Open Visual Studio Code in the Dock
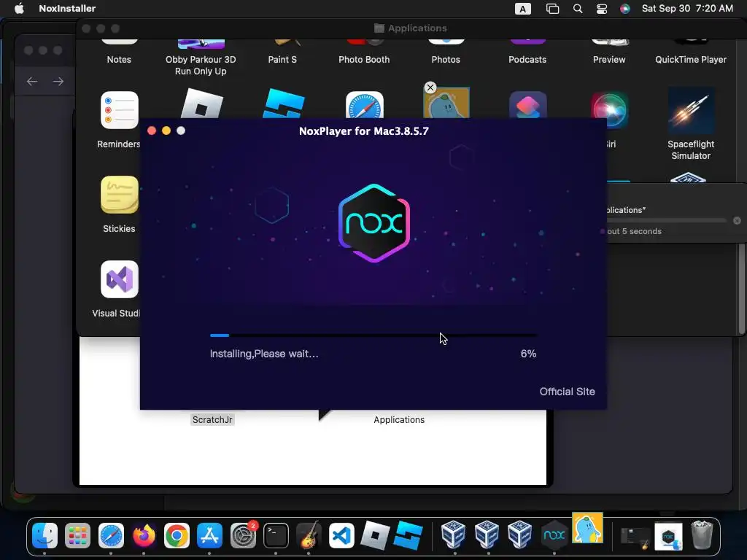The image size is (747, 560). 341,536
